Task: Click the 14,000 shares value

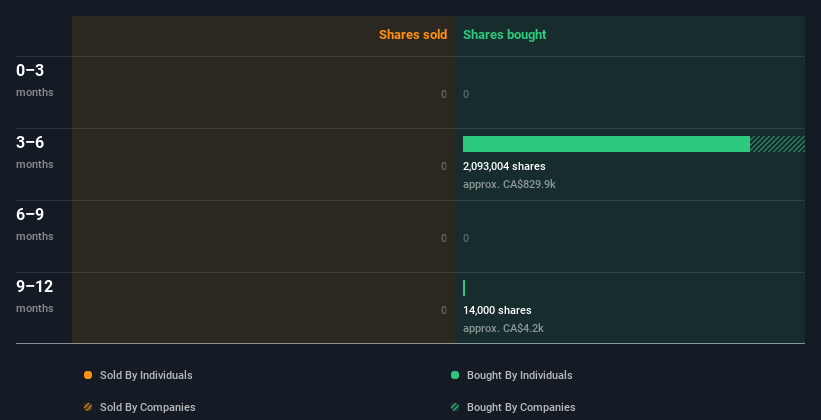Action: click(x=497, y=310)
